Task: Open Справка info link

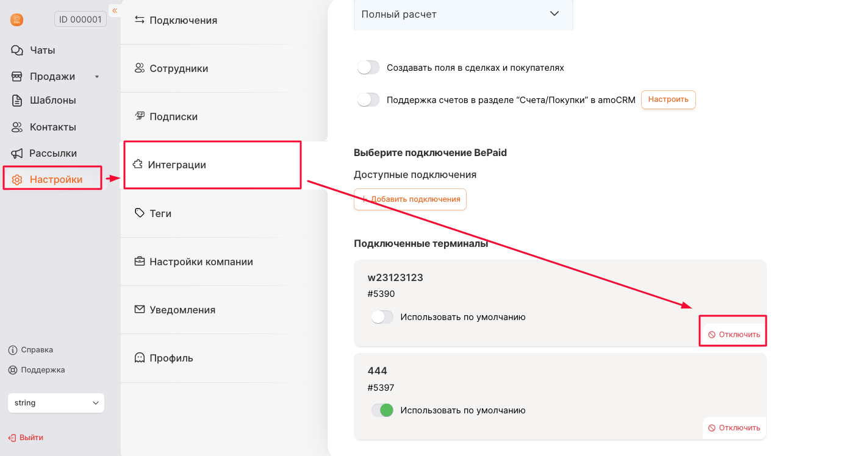Action: (x=37, y=350)
